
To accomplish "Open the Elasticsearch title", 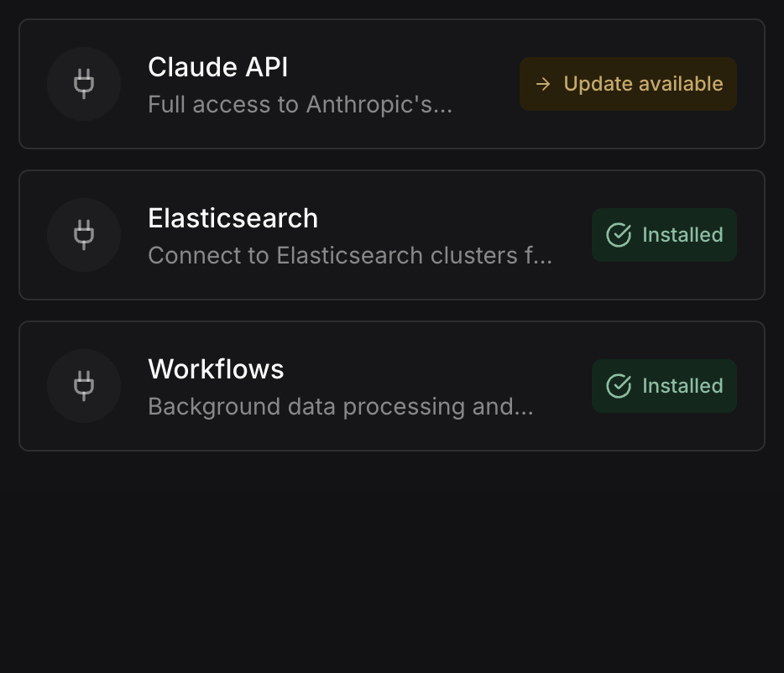I will [x=233, y=218].
